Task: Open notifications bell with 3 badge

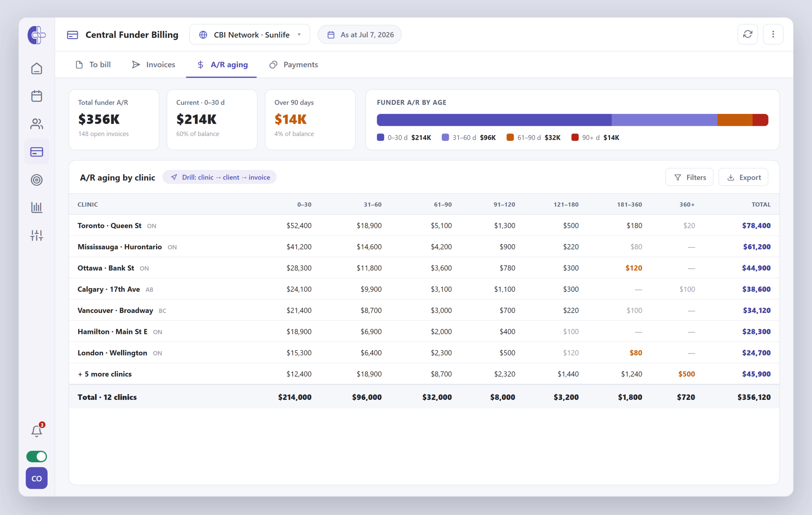Action: click(x=36, y=431)
